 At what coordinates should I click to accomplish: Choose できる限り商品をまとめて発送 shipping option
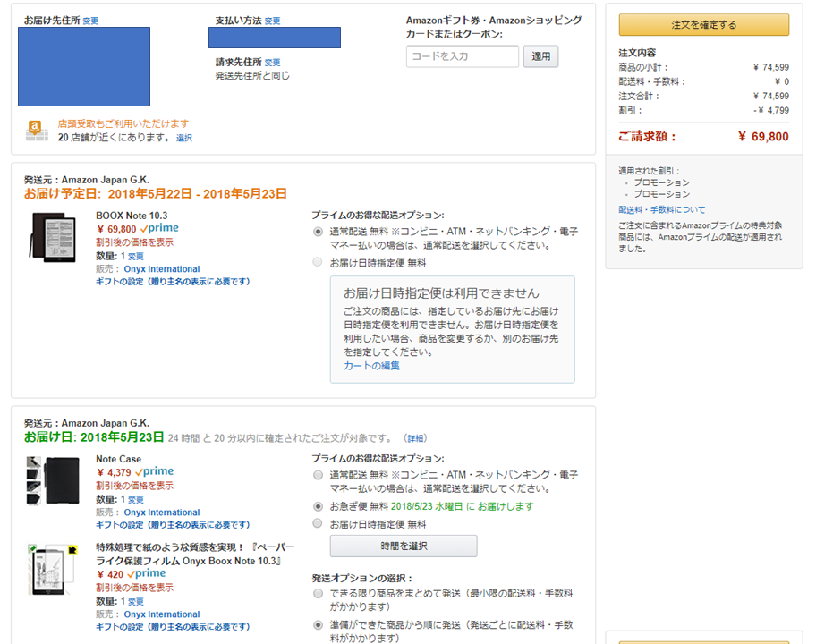click(x=318, y=594)
